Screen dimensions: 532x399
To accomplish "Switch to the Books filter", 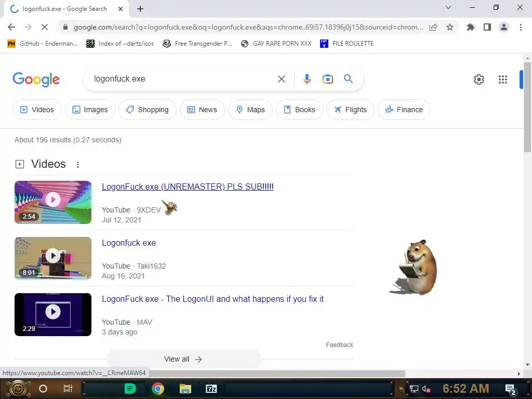I will point(299,110).
